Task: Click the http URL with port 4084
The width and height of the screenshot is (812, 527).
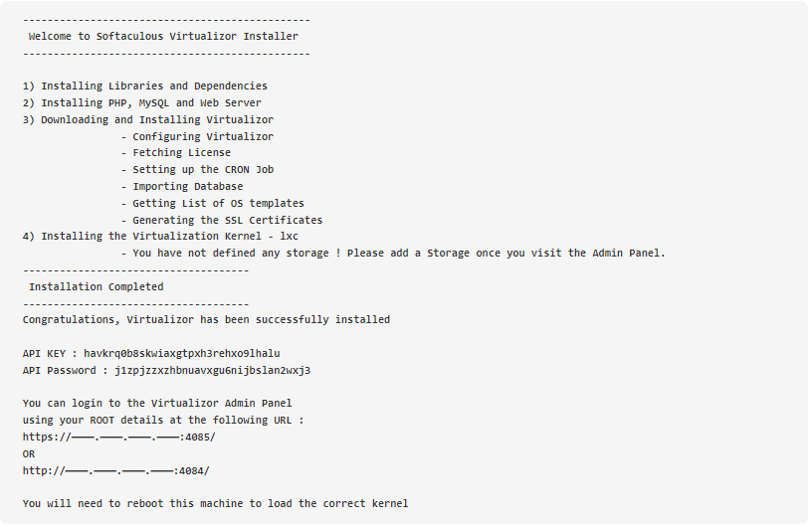Action: 116,471
